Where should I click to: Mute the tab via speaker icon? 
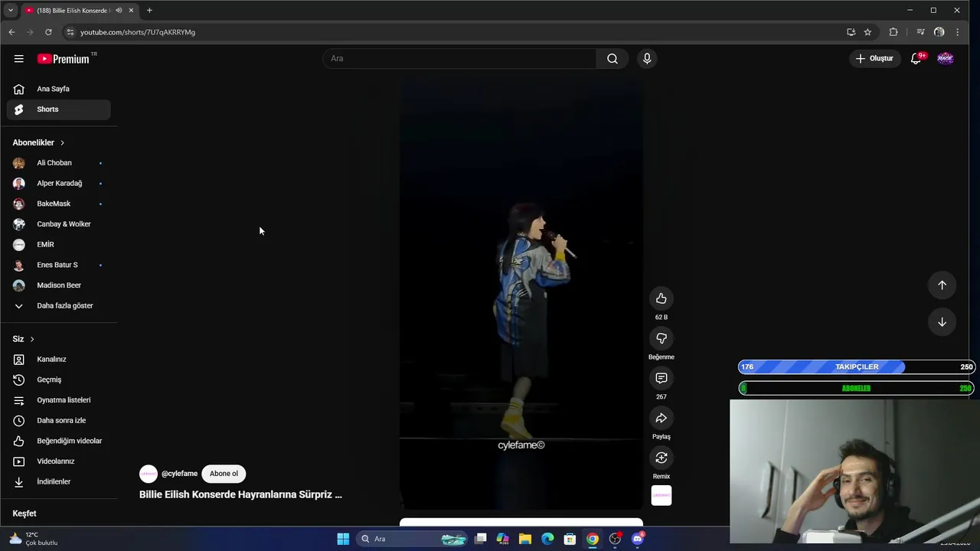tap(119, 11)
